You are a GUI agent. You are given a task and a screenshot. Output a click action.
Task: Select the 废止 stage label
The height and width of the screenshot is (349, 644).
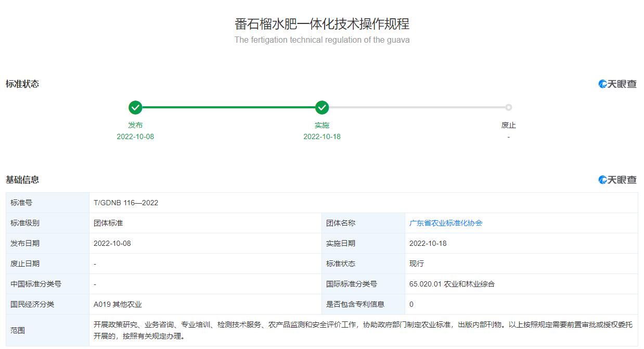coord(508,125)
